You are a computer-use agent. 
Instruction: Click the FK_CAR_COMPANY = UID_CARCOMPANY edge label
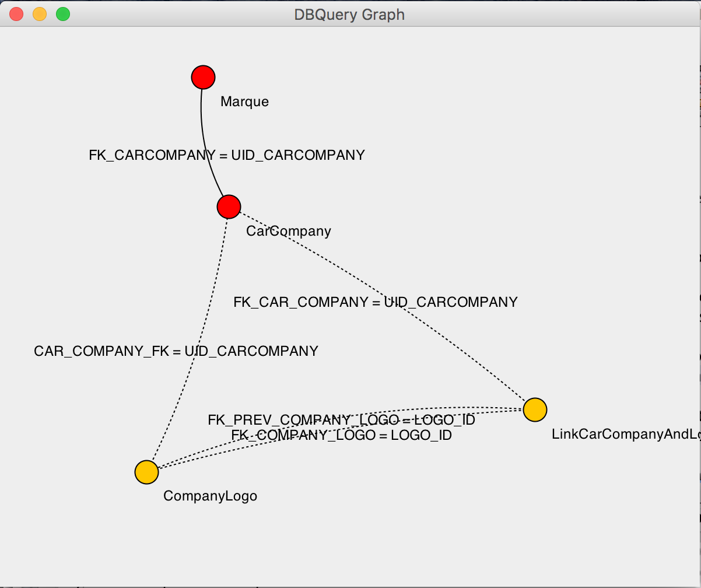click(x=376, y=302)
